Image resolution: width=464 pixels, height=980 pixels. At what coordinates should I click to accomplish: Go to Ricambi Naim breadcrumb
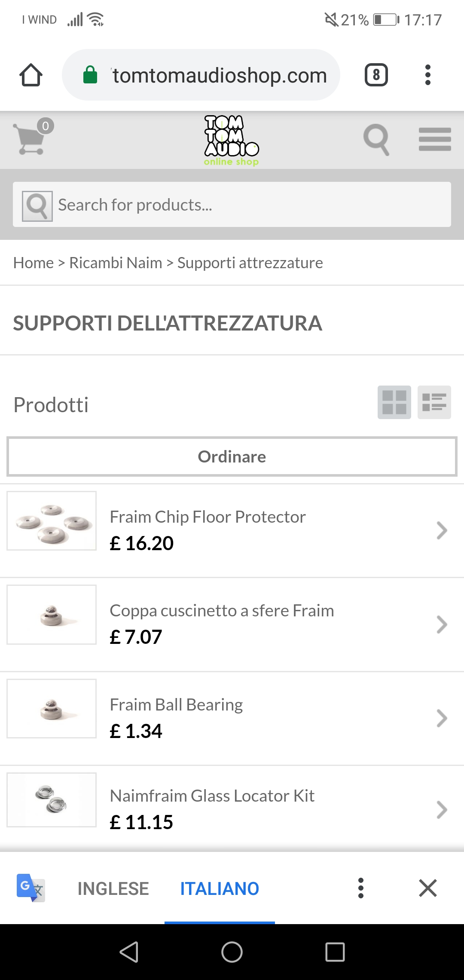(116, 263)
